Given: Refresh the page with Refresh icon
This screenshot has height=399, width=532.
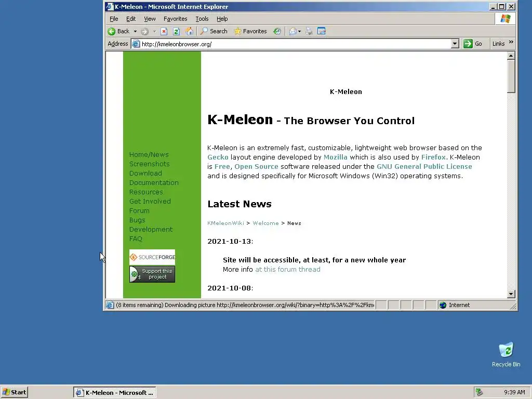Looking at the screenshot, I should click(x=176, y=31).
